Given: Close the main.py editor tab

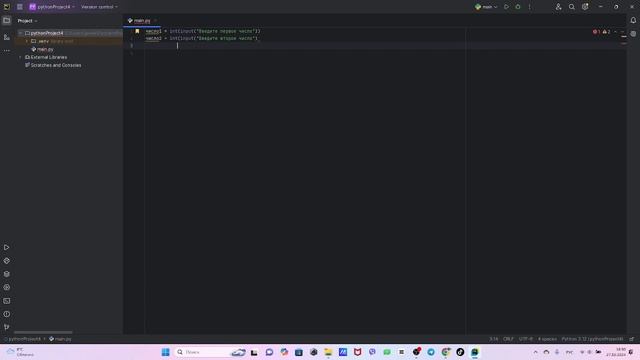Looking at the screenshot, I should [x=156, y=20].
